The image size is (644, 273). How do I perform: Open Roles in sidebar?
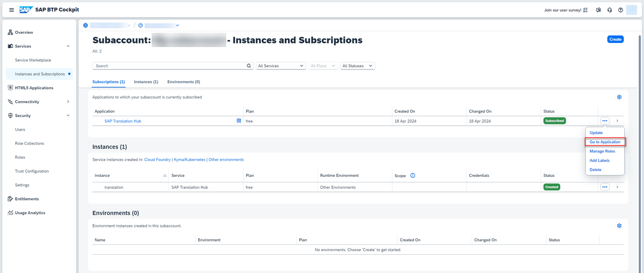[20, 157]
